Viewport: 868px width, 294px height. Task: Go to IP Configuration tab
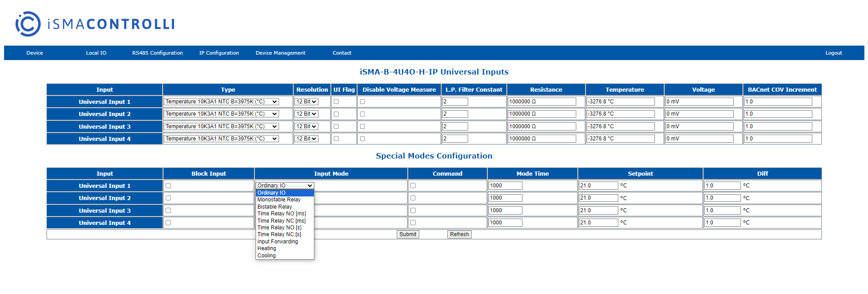[x=219, y=53]
